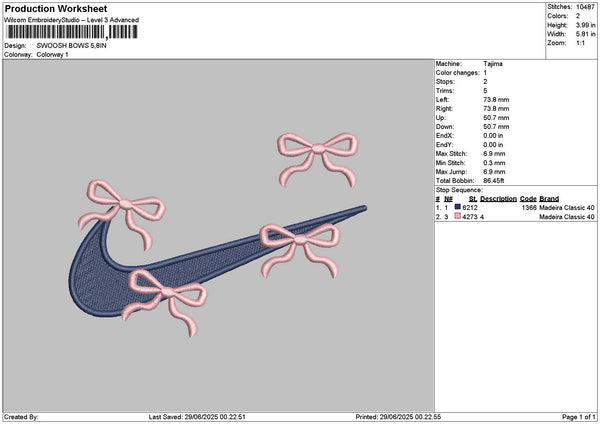Click the Down value 50.7 mm
Image resolution: width=600 pixels, height=424 pixels.
(x=496, y=127)
